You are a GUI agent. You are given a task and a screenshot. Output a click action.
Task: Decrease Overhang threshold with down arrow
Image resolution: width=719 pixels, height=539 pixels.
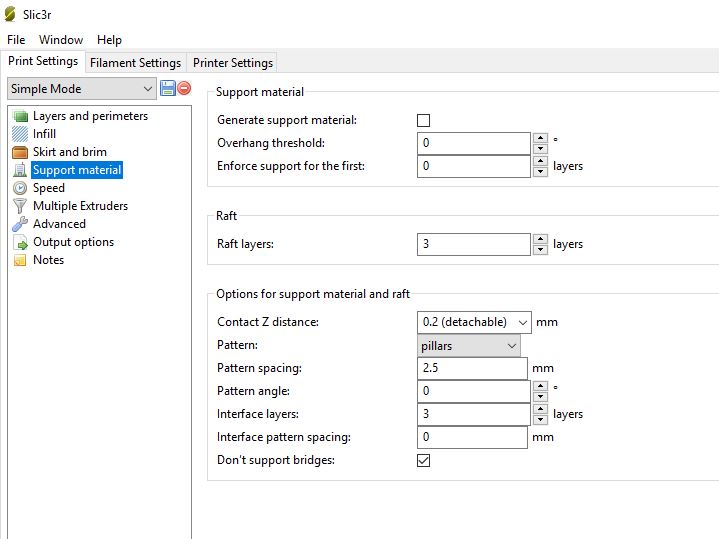click(x=541, y=149)
